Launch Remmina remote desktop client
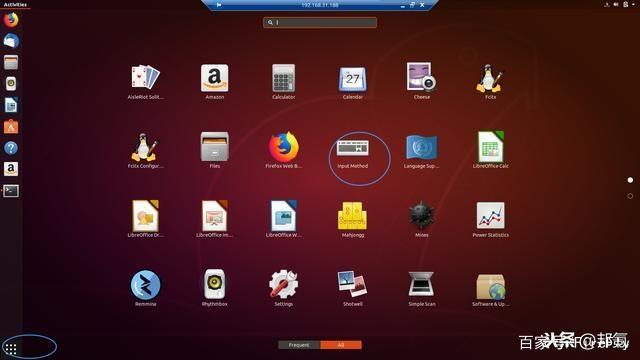This screenshot has width=640, height=360. 145,288
